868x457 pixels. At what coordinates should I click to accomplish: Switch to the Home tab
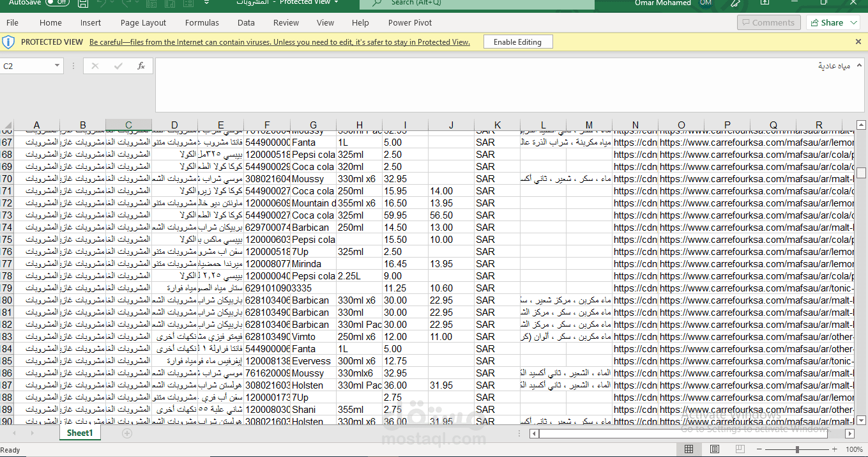50,22
